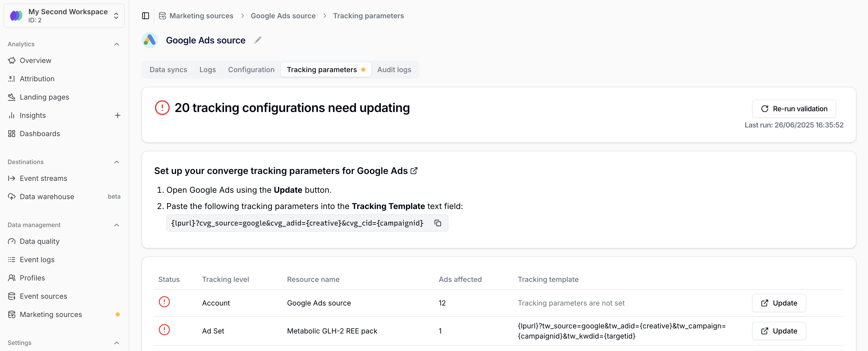The width and height of the screenshot is (868, 351).
Task: Switch to Logs tab
Action: [x=207, y=70]
